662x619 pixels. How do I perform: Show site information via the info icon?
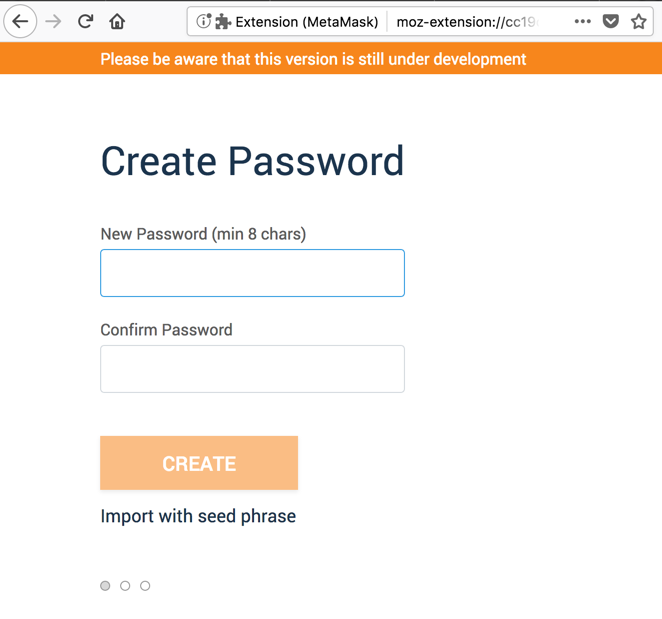(203, 21)
